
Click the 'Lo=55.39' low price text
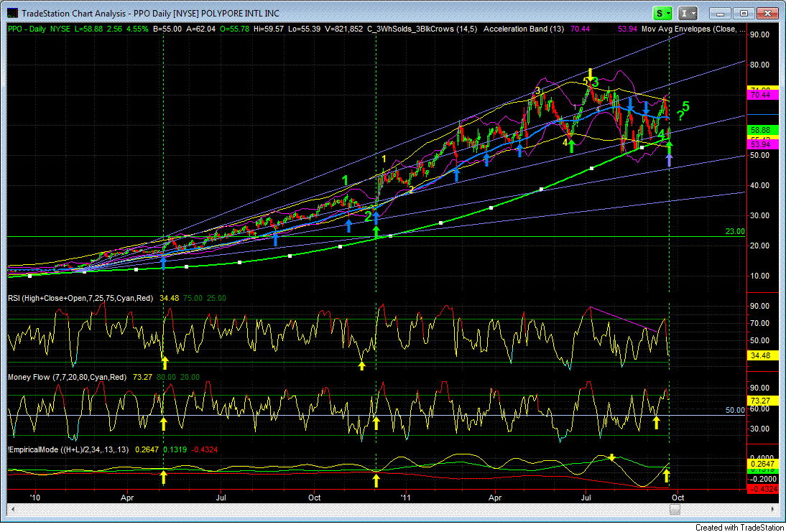tap(304, 29)
